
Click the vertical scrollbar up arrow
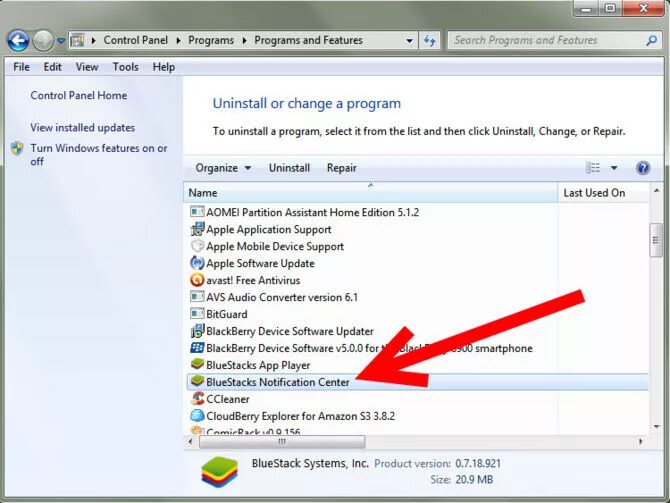[x=656, y=190]
